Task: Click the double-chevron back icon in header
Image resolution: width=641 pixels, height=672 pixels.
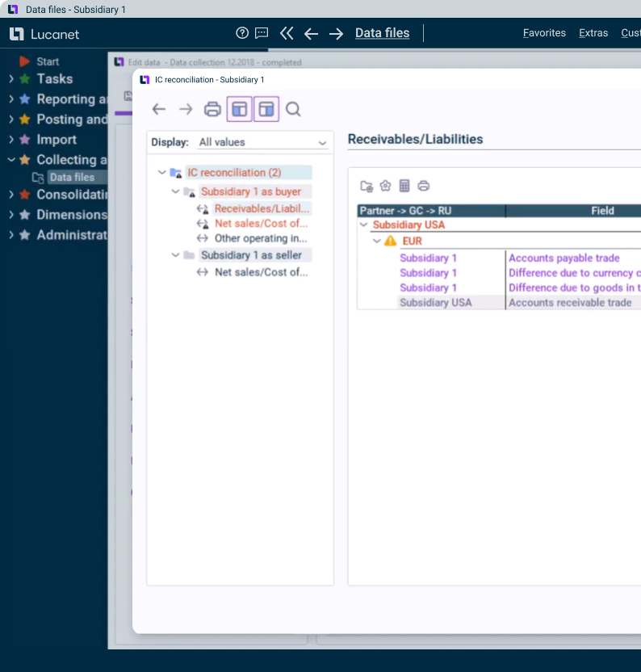Action: (287, 33)
